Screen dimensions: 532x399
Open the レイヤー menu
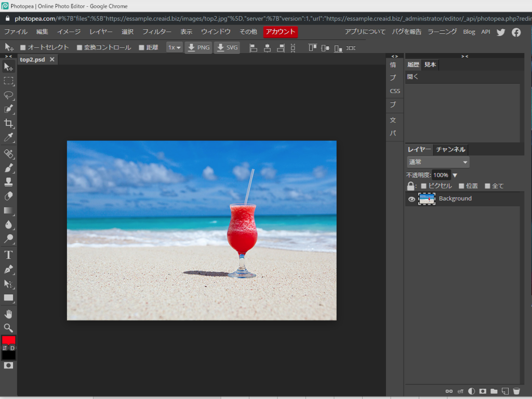click(101, 32)
